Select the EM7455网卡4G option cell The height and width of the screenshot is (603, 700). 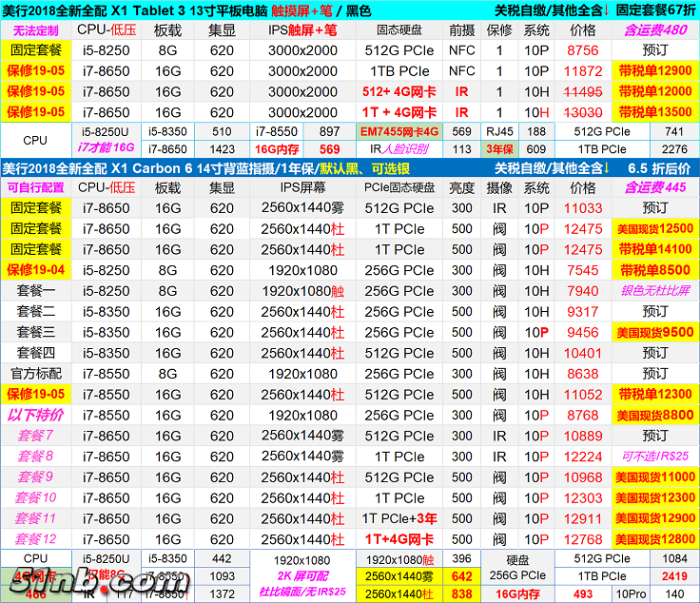click(x=399, y=131)
